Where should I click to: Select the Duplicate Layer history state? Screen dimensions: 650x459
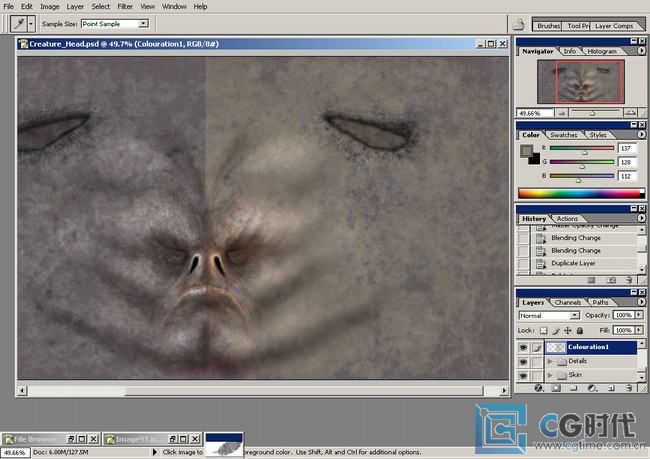click(583, 263)
